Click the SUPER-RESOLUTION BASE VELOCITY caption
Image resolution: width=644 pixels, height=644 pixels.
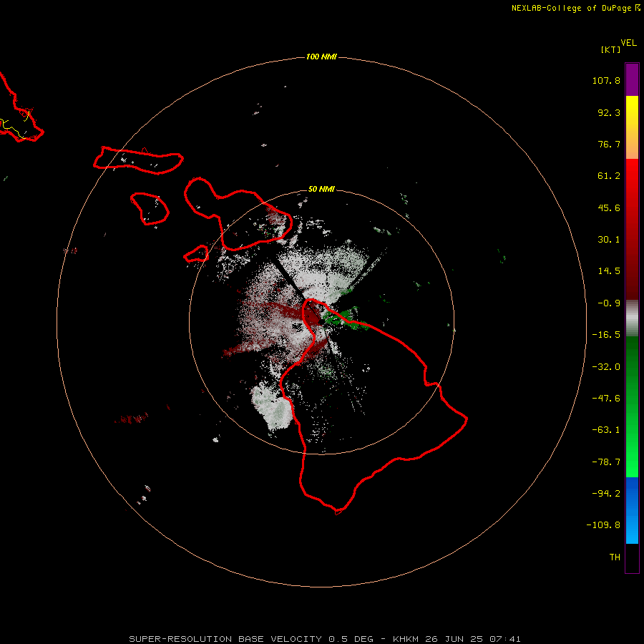225,639
